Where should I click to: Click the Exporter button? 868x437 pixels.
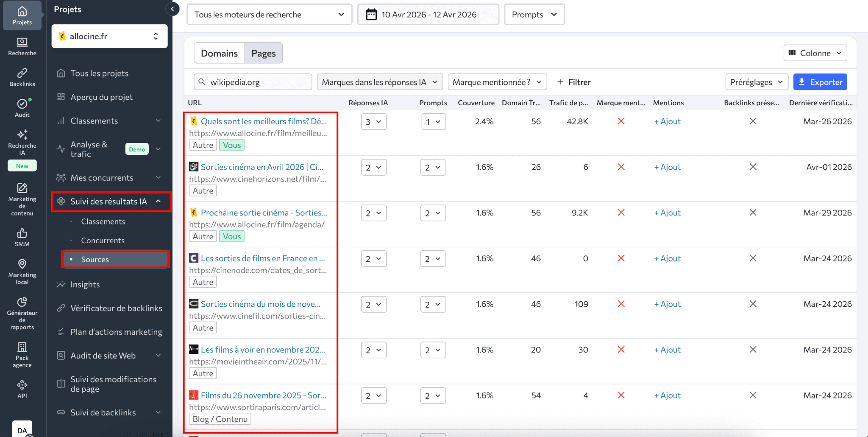(x=820, y=82)
